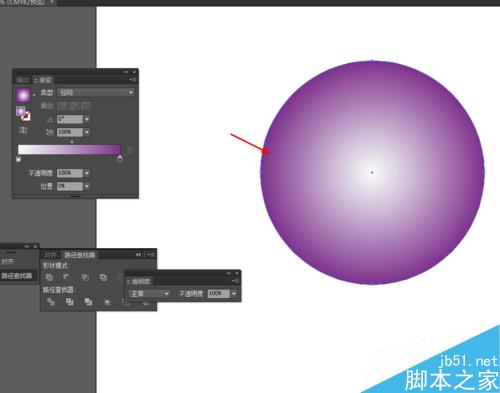Apply gradient within stroke icon
Viewport: 500px width, 393px height.
pos(63,106)
